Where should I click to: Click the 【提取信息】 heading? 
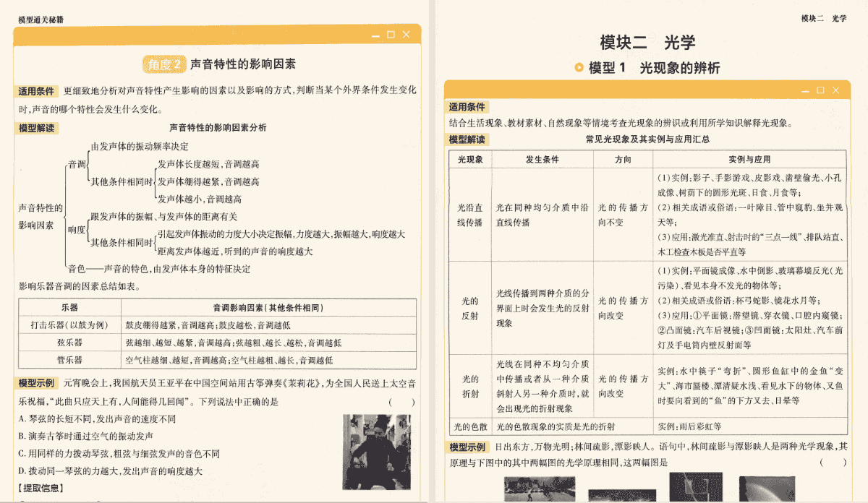point(41,489)
